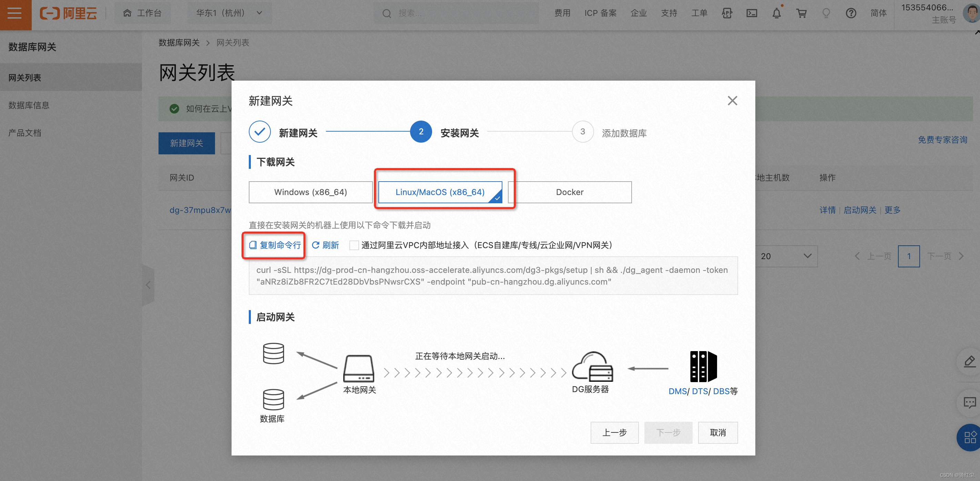
Task: Focus the top search box
Action: tap(456, 13)
